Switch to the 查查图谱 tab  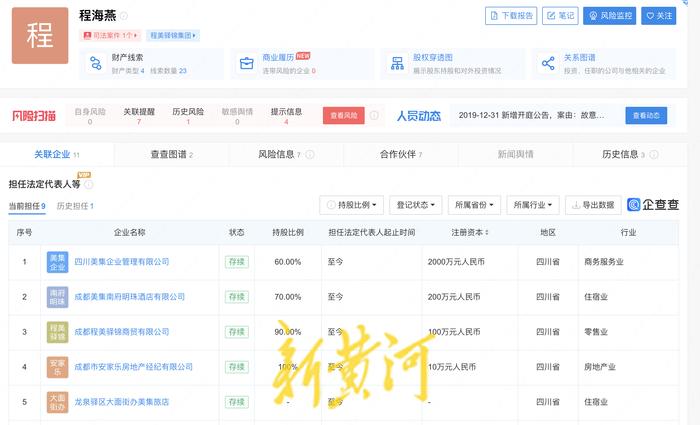[172, 154]
